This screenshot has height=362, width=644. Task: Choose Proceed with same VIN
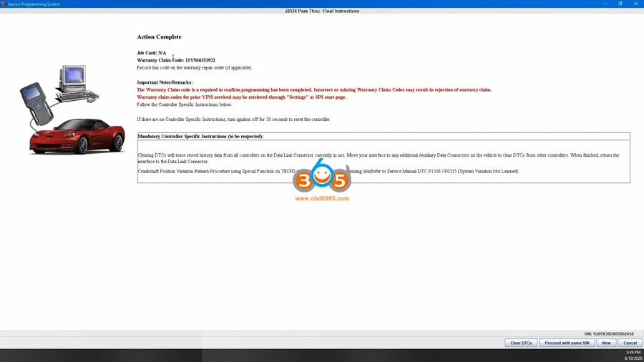567,343
